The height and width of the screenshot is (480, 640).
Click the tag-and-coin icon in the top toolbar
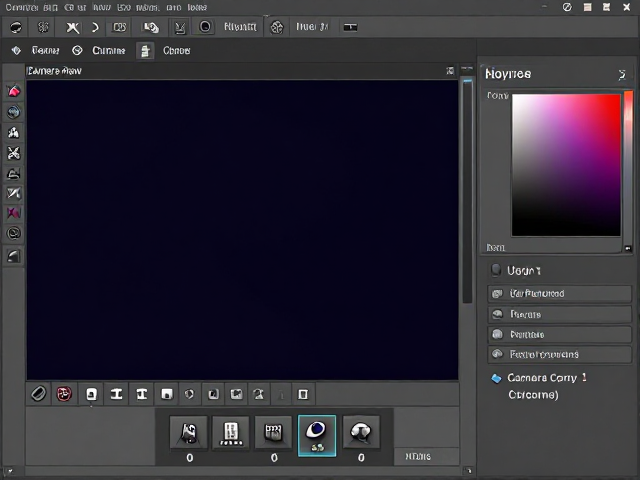pos(151,27)
